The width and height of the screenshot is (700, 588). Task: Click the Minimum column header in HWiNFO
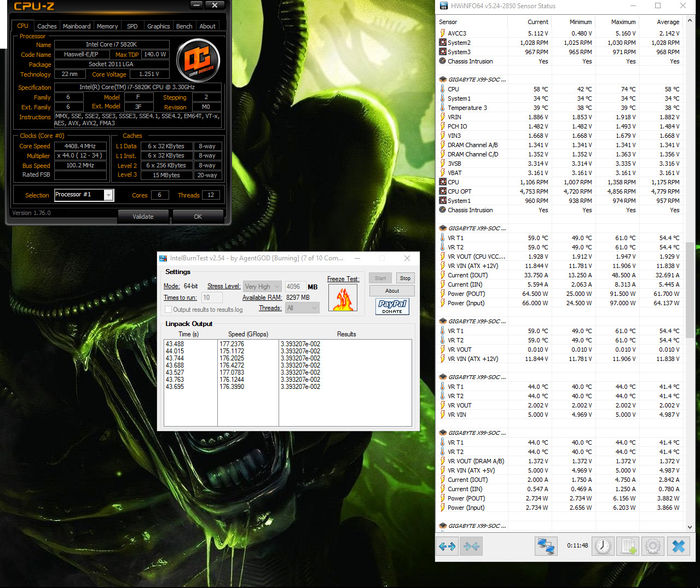coord(573,22)
